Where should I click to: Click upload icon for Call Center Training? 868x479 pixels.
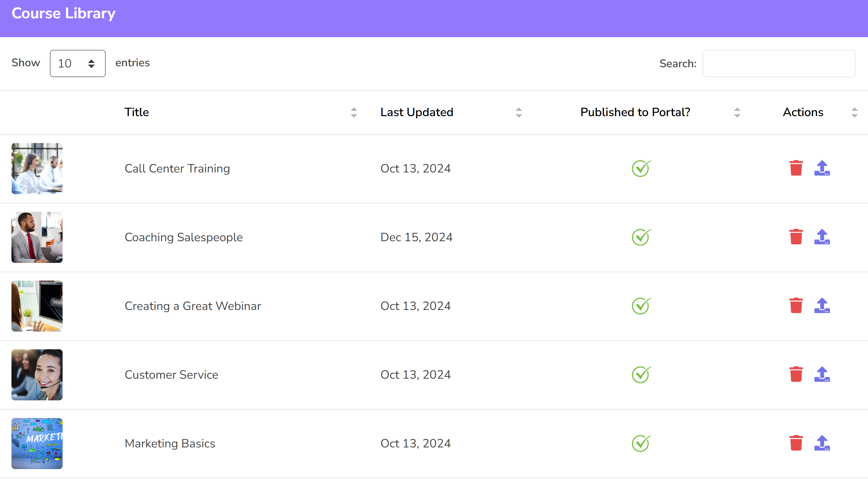(822, 168)
